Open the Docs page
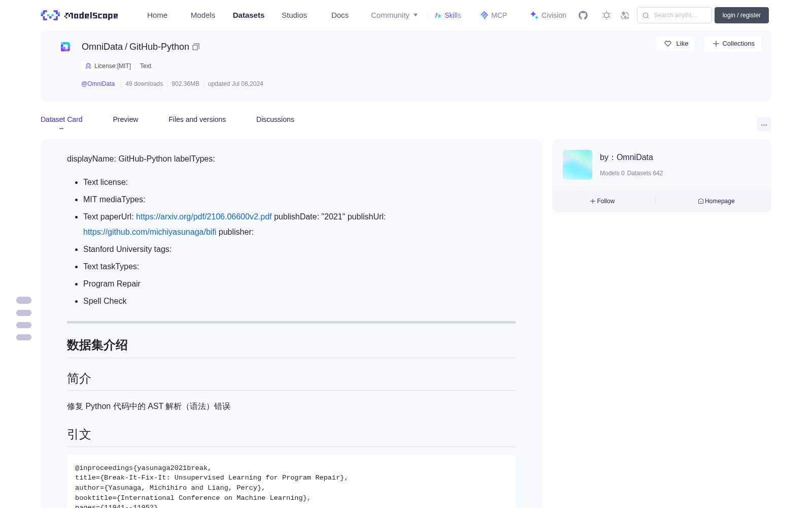 tap(340, 15)
